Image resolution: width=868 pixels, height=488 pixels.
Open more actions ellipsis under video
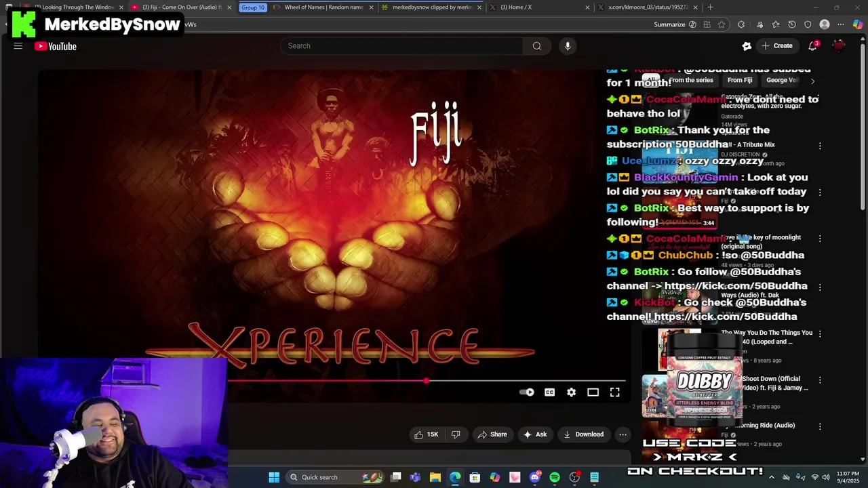(x=623, y=434)
